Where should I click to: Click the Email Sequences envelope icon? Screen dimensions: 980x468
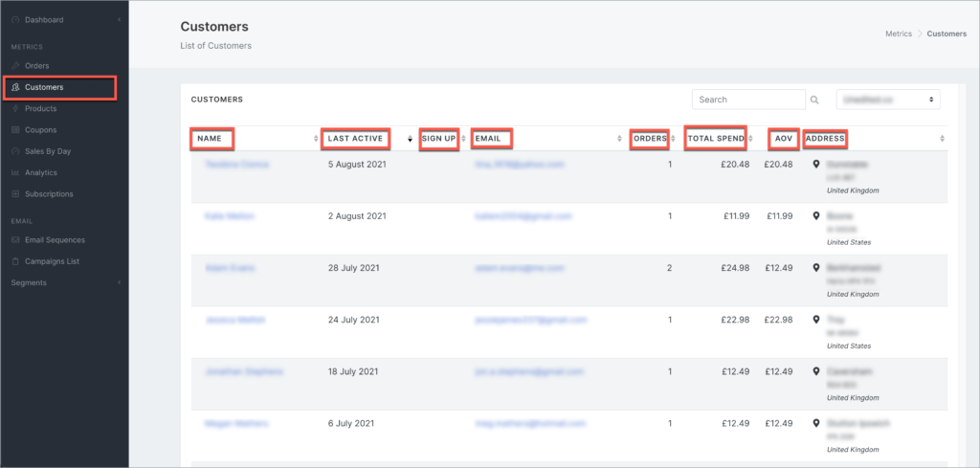coord(15,240)
